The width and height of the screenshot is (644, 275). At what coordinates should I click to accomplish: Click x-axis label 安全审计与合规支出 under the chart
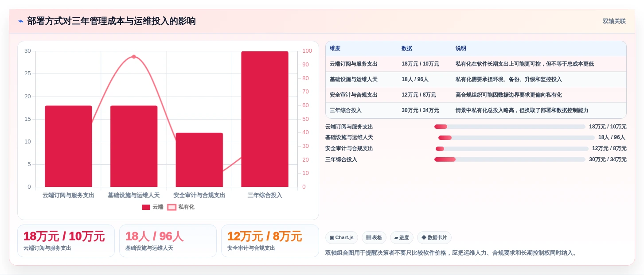pos(199,195)
